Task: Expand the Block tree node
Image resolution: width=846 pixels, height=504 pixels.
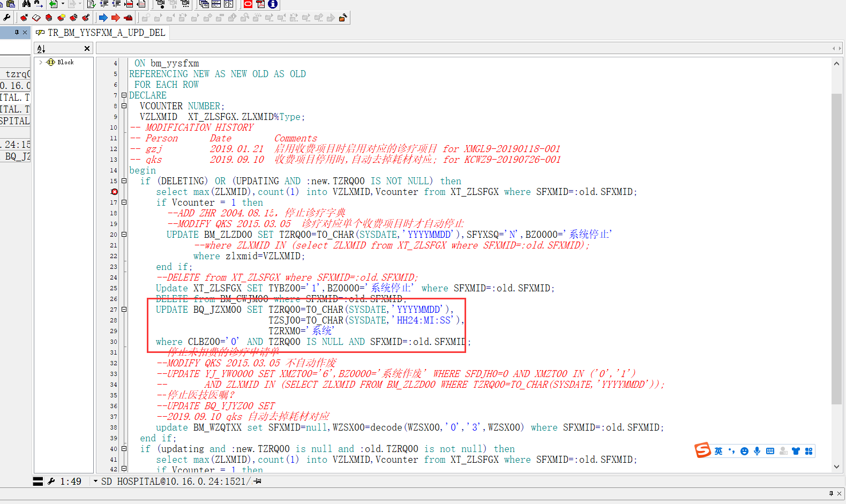Action: click(41, 62)
